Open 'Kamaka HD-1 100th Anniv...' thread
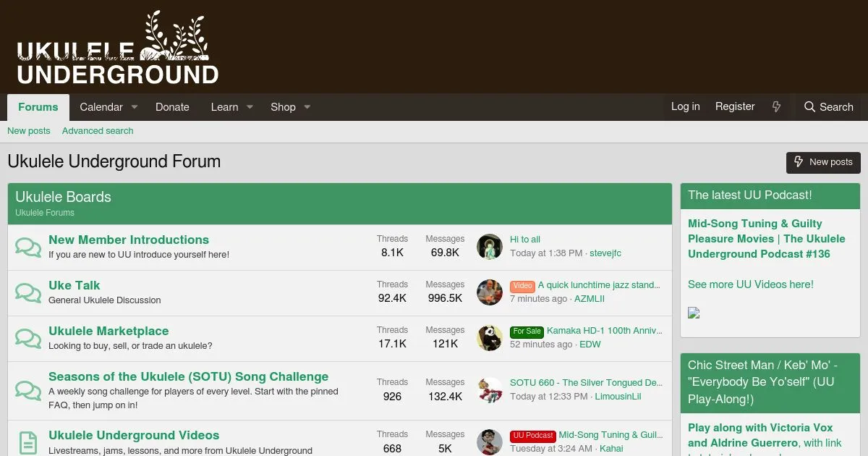Image resolution: width=868 pixels, height=456 pixels. [x=605, y=331]
